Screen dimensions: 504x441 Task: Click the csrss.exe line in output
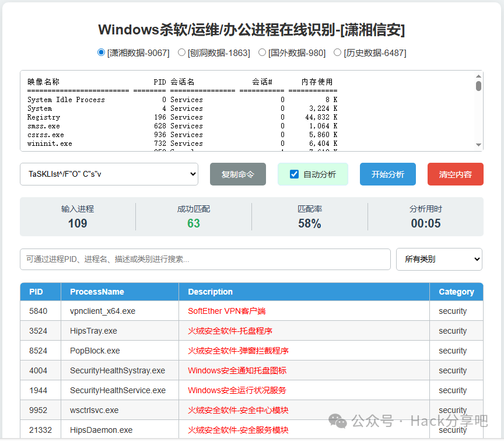tap(182, 134)
